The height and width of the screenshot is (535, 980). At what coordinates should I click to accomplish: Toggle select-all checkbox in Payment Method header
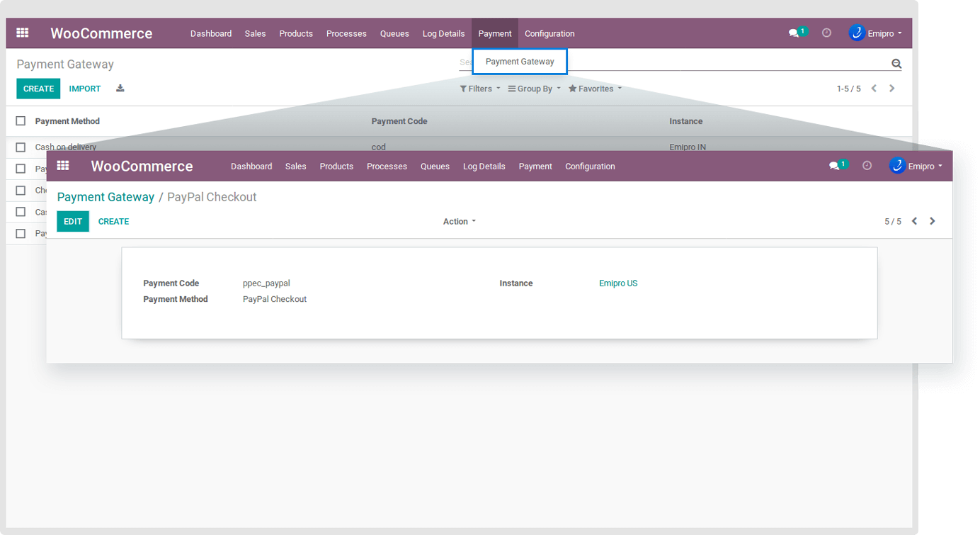[x=21, y=121]
